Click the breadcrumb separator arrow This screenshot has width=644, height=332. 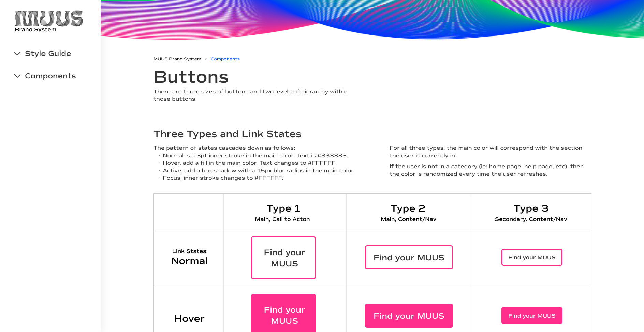206,59
